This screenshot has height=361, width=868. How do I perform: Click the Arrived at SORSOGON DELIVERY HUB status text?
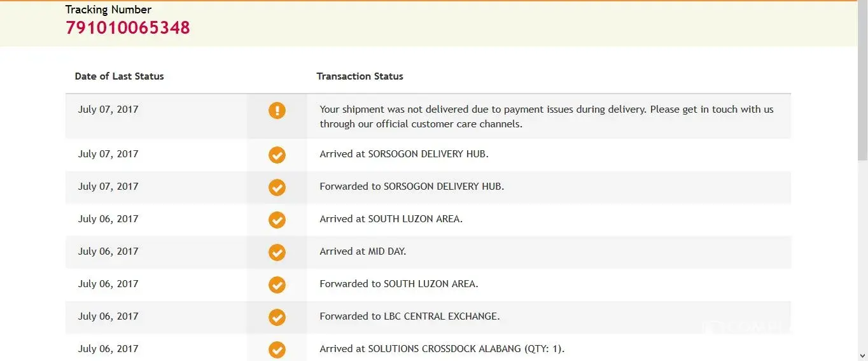[404, 154]
